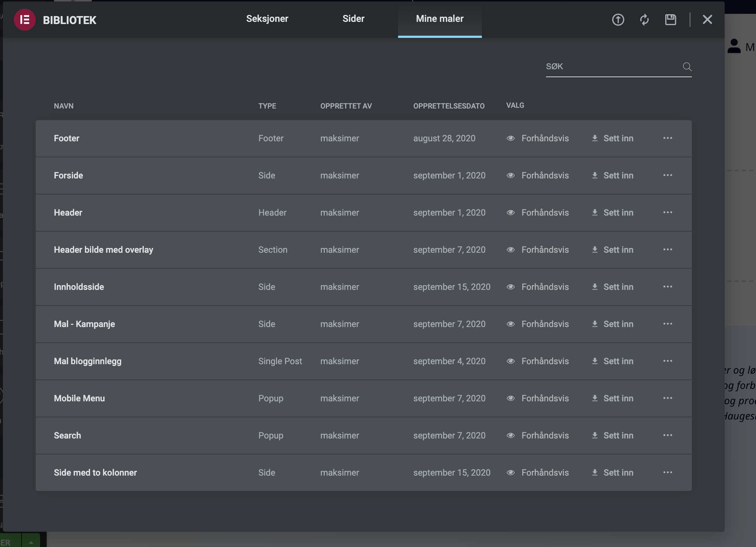
Task: Preview Header bilde med overlay template
Action: (x=538, y=250)
